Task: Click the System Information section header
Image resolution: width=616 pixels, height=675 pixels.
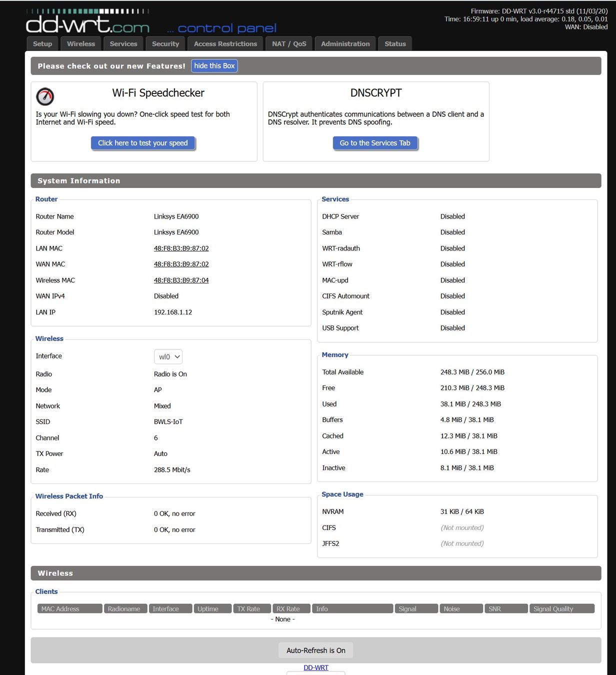Action: point(316,181)
